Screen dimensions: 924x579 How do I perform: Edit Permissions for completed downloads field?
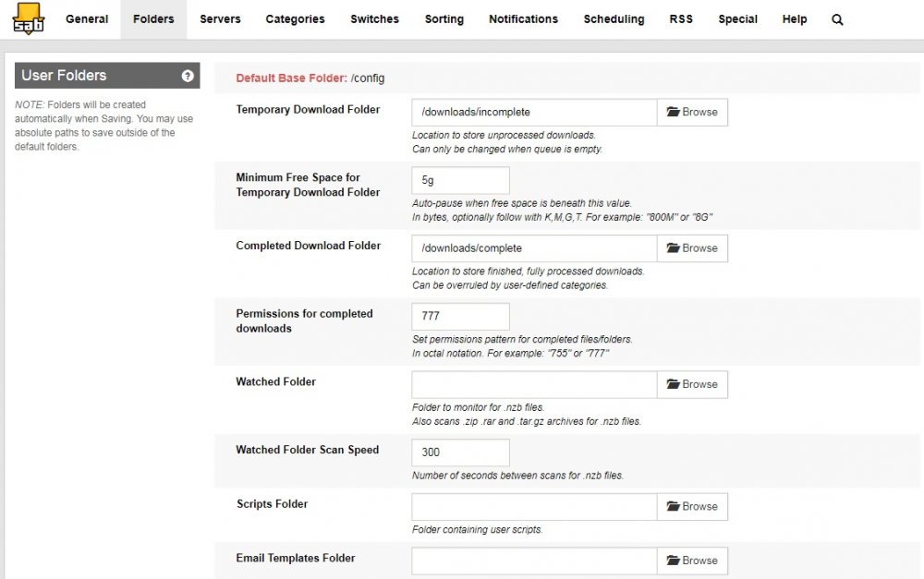point(461,317)
